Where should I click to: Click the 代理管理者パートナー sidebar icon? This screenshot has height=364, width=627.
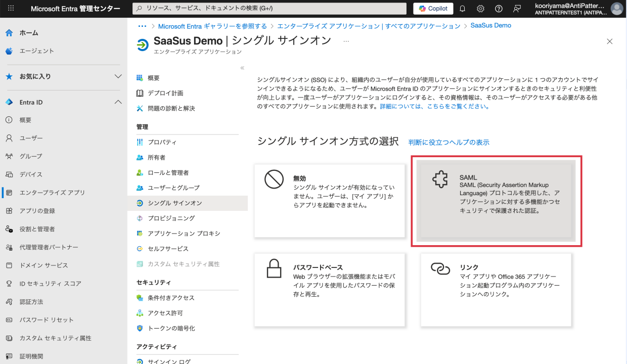click(9, 247)
